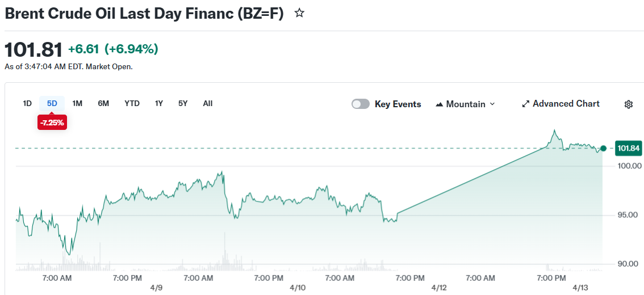Click the Brent Crude Oil title heading
Viewport: 644px width, 295px height.
(144, 14)
